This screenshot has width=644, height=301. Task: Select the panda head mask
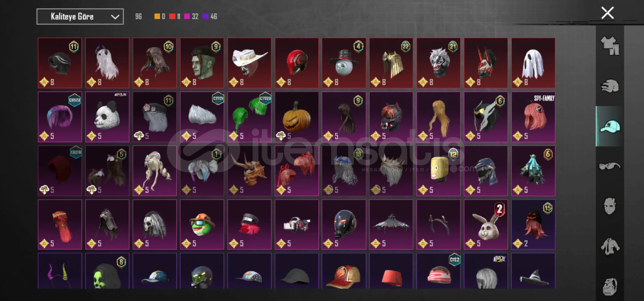[x=107, y=117]
